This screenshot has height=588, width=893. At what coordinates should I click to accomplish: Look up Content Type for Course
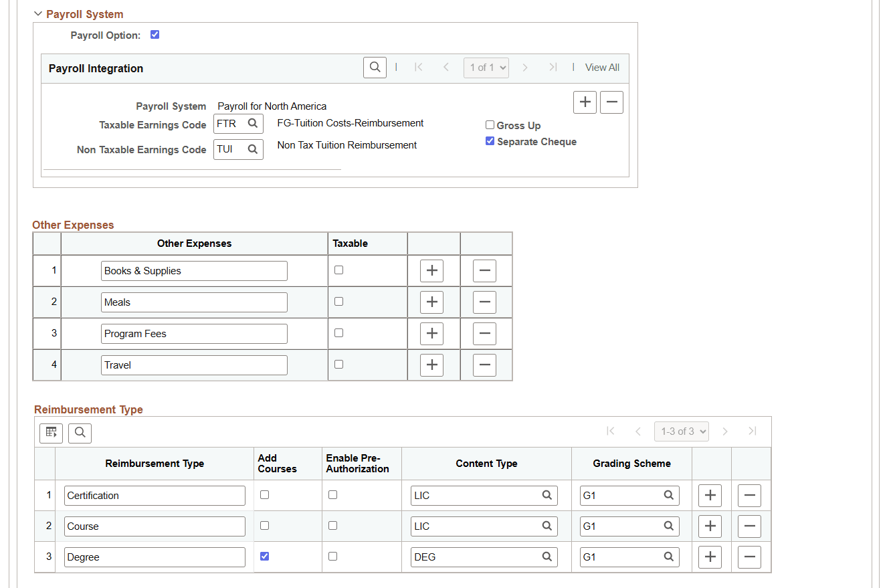[547, 526]
